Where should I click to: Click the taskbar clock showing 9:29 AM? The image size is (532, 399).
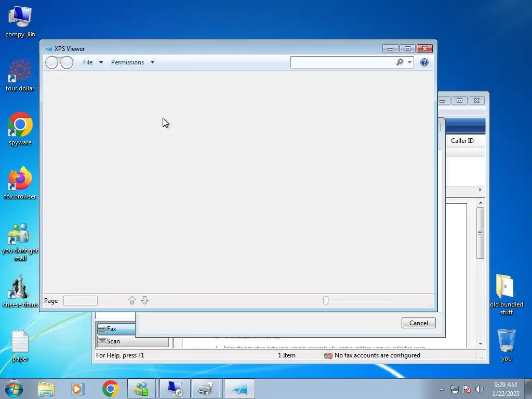click(x=505, y=389)
